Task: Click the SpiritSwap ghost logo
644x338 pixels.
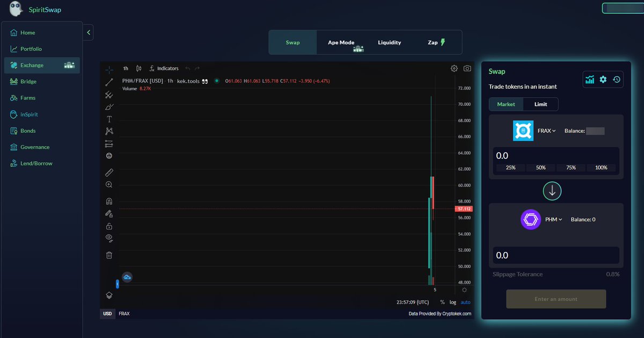Action: click(16, 9)
